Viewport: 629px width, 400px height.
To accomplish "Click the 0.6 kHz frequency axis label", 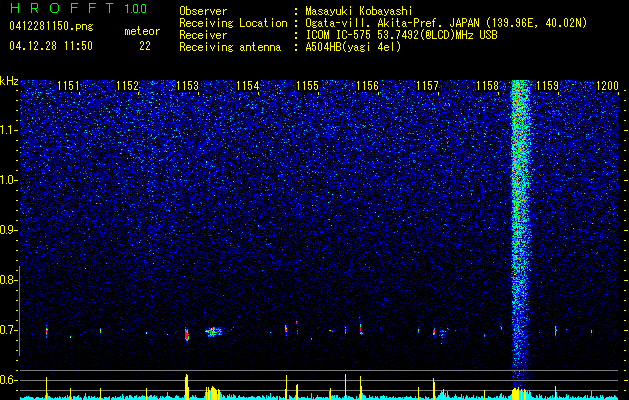I will tap(8, 380).
